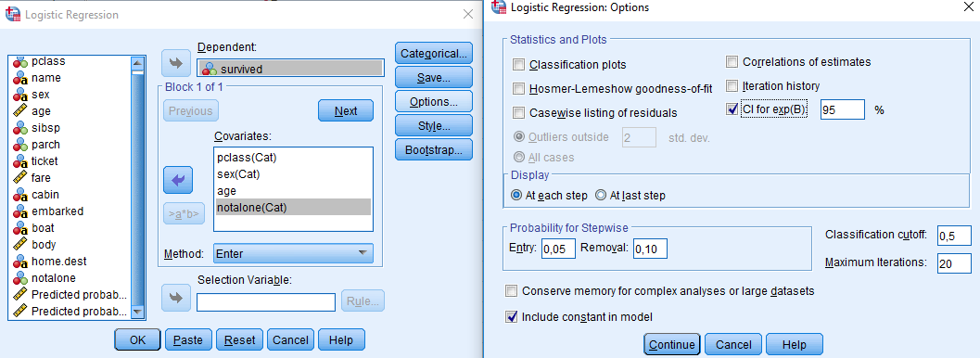
Task: Tick Hosmer-Lemeshow goodness-of-fit option
Action: [x=518, y=89]
